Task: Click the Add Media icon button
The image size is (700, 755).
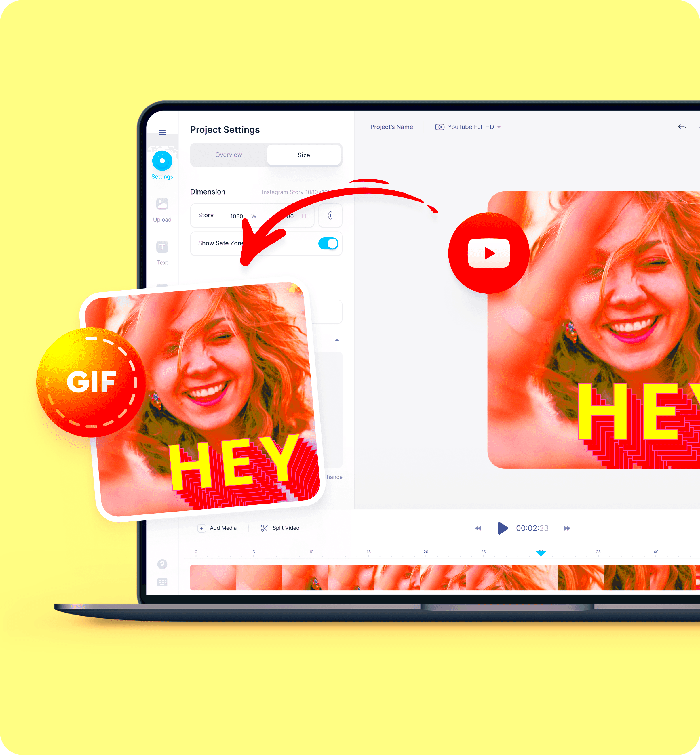Action: pyautogui.click(x=201, y=527)
